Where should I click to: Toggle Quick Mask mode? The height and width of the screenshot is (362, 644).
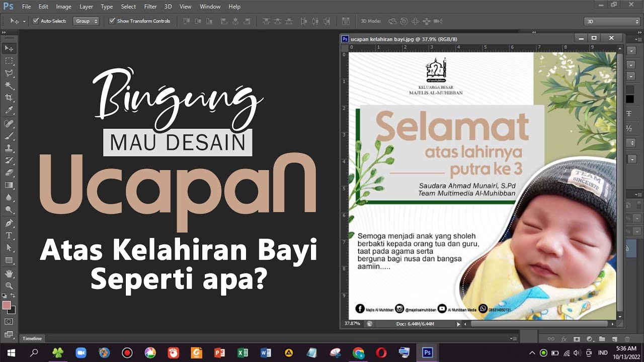(x=9, y=321)
